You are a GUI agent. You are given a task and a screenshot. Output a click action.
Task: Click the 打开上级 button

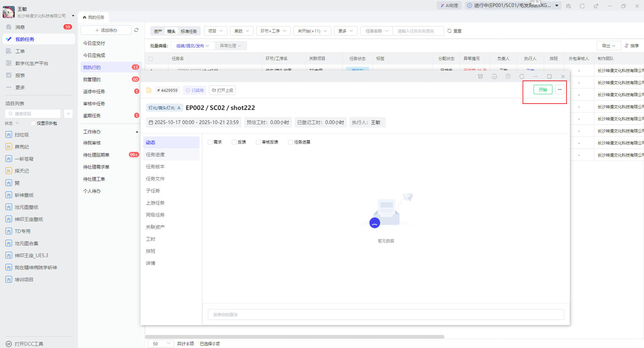click(222, 90)
